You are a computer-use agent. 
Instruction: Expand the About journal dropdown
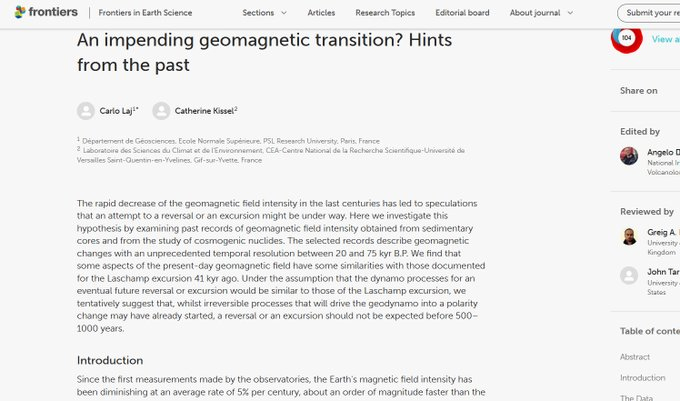coord(541,13)
